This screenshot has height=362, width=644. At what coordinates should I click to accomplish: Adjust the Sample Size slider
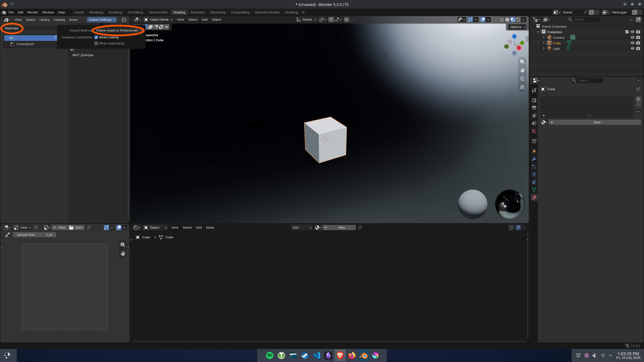(x=35, y=235)
